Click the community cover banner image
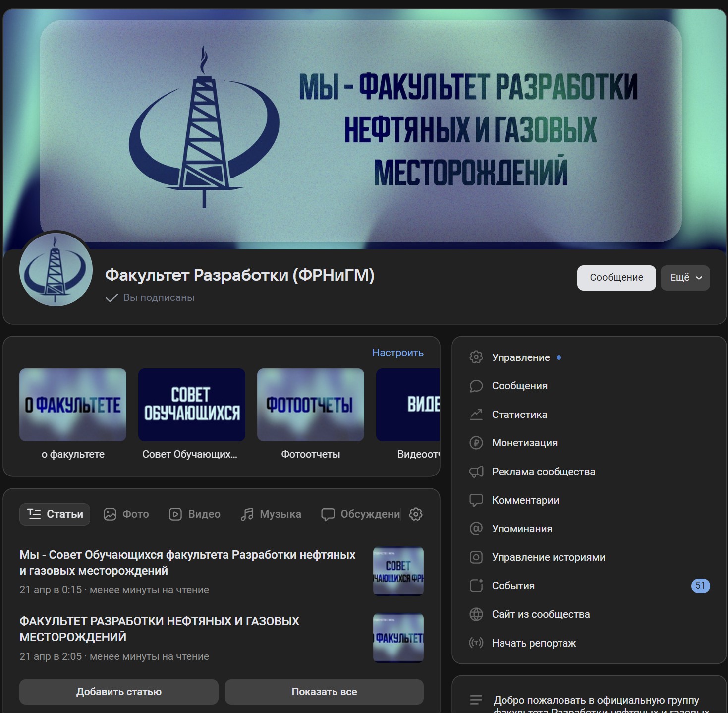 (364, 130)
